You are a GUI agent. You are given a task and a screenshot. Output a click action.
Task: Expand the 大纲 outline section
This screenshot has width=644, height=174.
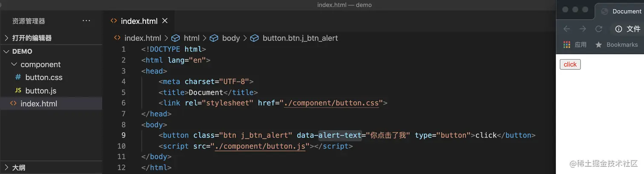click(x=6, y=168)
